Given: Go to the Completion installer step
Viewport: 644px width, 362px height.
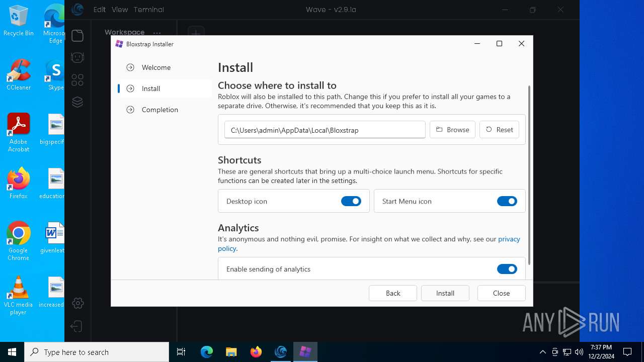Looking at the screenshot, I should (x=165, y=110).
